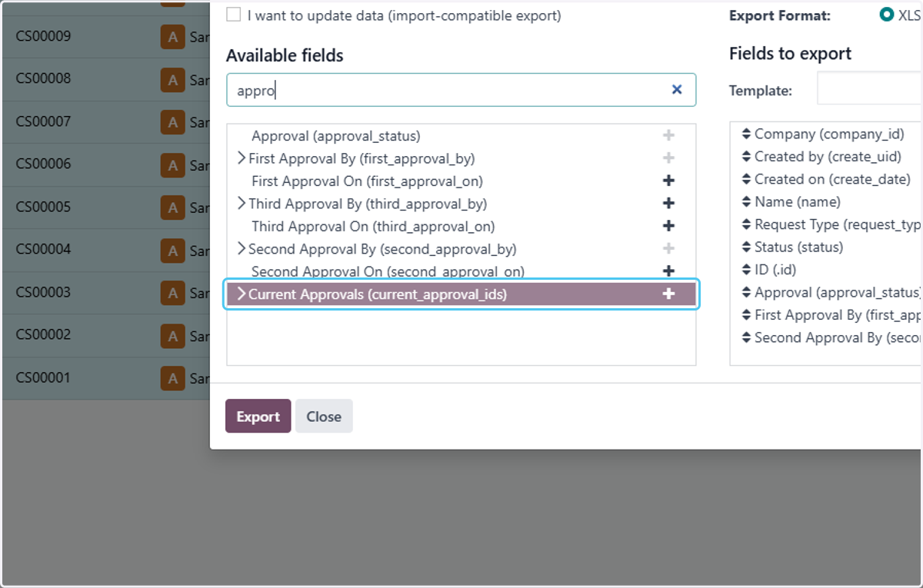Image resolution: width=923 pixels, height=588 pixels.
Task: Click the Close button
Action: click(324, 416)
